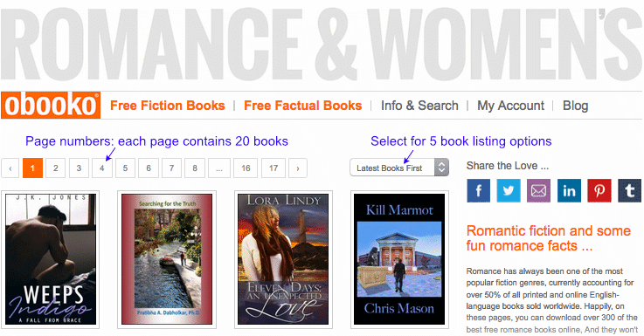
Task: Open My Account menu
Action: point(510,106)
